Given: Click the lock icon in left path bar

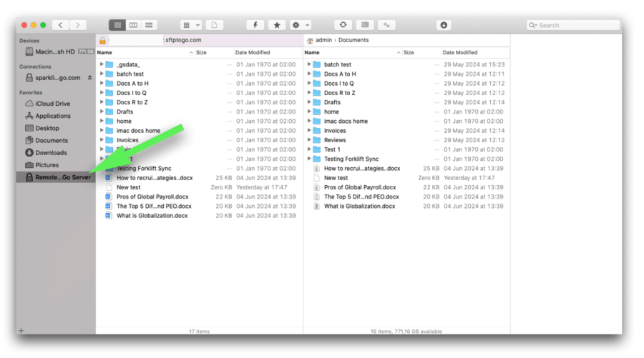Looking at the screenshot, I should click(x=102, y=40).
